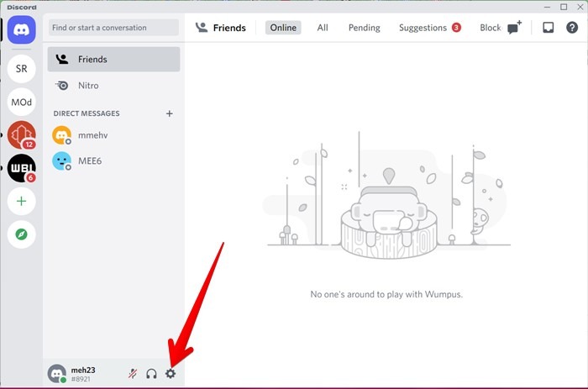Open the Help question mark icon
The width and height of the screenshot is (588, 389).
572,28
